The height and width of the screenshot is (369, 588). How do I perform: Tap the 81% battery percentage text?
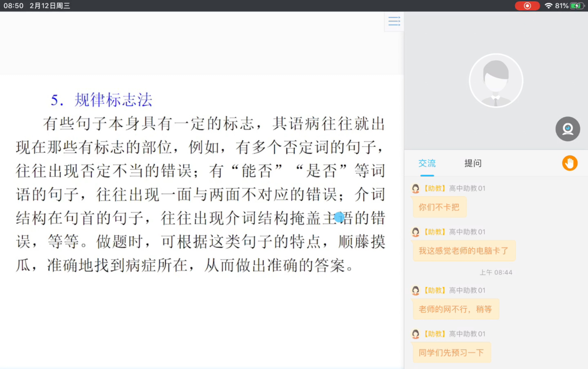click(x=561, y=6)
